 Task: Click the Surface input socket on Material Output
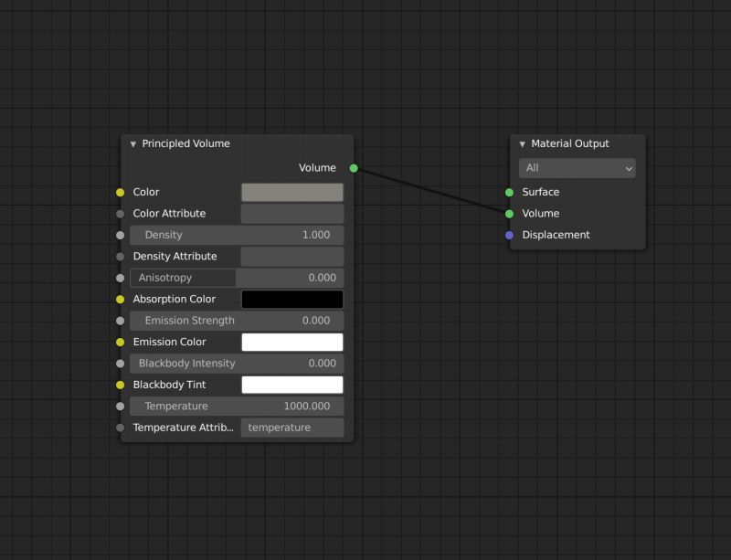pyautogui.click(x=508, y=192)
